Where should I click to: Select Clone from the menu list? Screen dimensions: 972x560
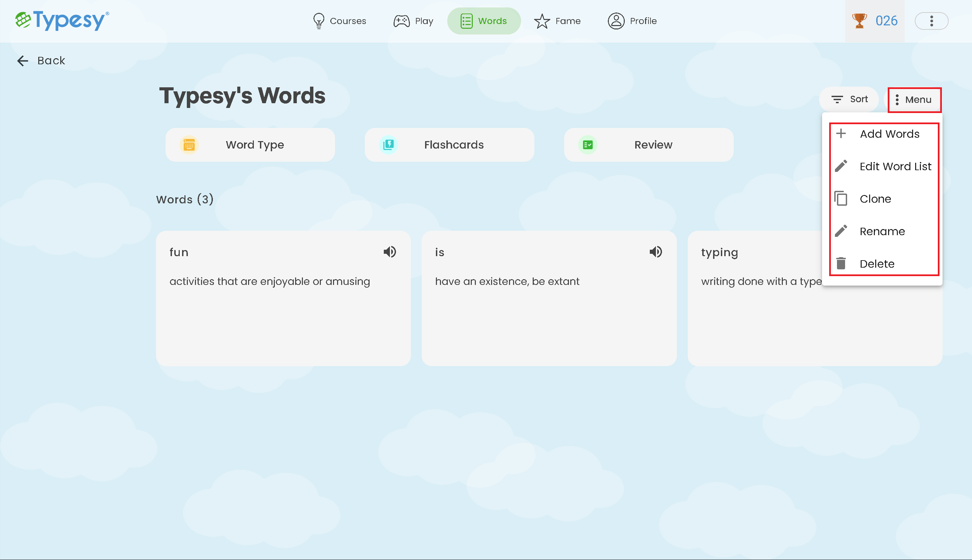coord(876,199)
